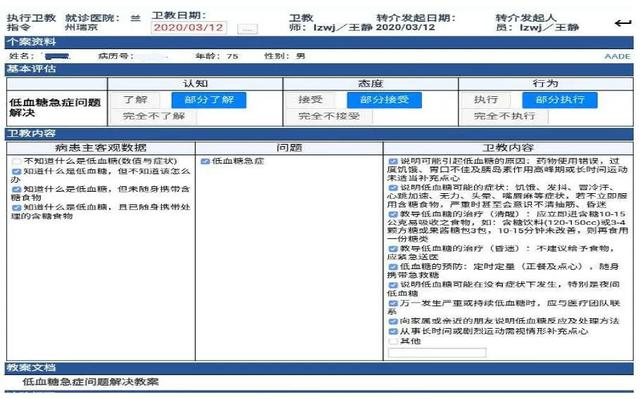Select 了解 under 认知
This screenshot has height=399, width=640.
click(135, 100)
